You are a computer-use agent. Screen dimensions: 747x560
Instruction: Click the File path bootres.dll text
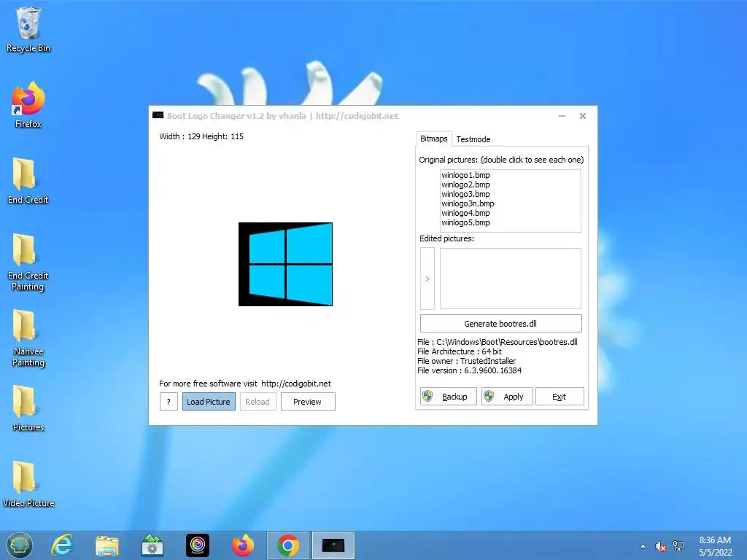coord(498,342)
